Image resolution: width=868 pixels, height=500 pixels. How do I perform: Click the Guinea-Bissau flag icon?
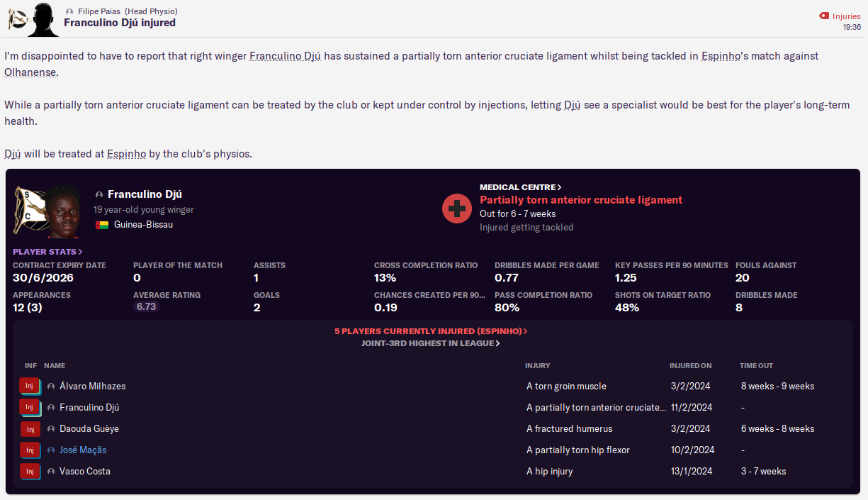102,225
